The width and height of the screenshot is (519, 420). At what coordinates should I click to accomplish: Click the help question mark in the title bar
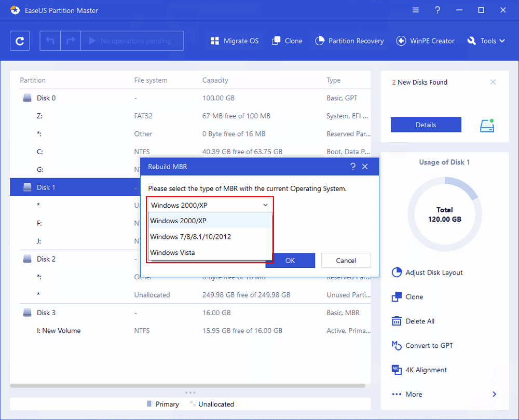tap(437, 10)
